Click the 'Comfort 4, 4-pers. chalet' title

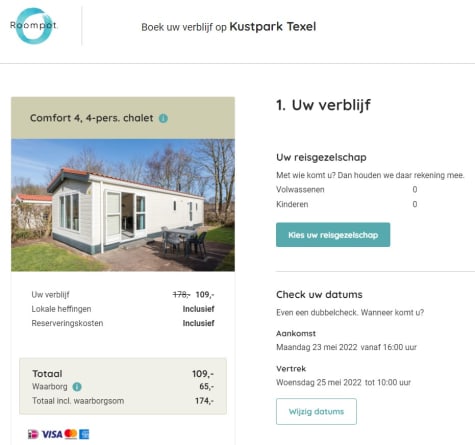(92, 118)
